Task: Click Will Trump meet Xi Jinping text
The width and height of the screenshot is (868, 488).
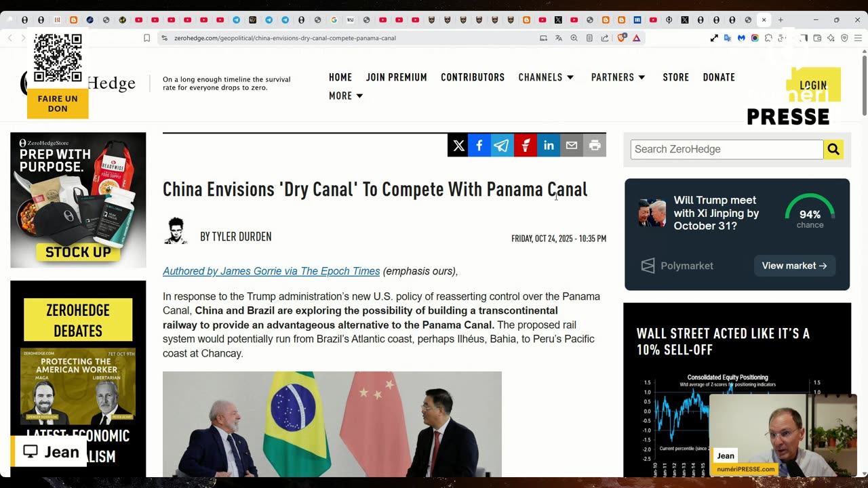Action: pyautogui.click(x=716, y=213)
